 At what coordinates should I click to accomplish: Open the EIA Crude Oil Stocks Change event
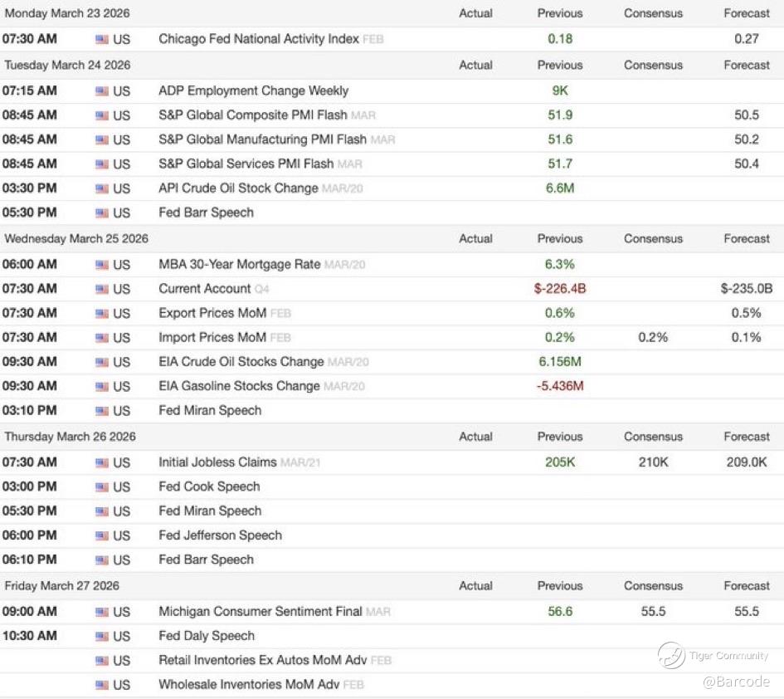point(241,362)
